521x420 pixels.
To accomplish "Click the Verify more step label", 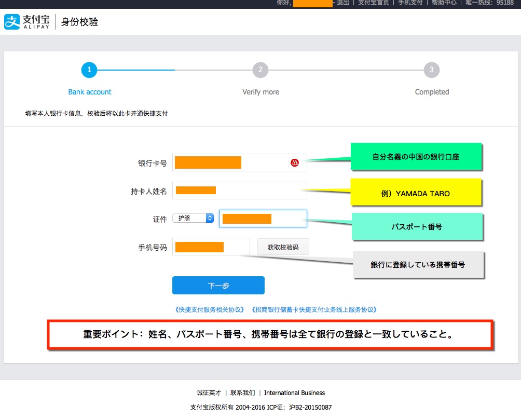I will pos(261,92).
